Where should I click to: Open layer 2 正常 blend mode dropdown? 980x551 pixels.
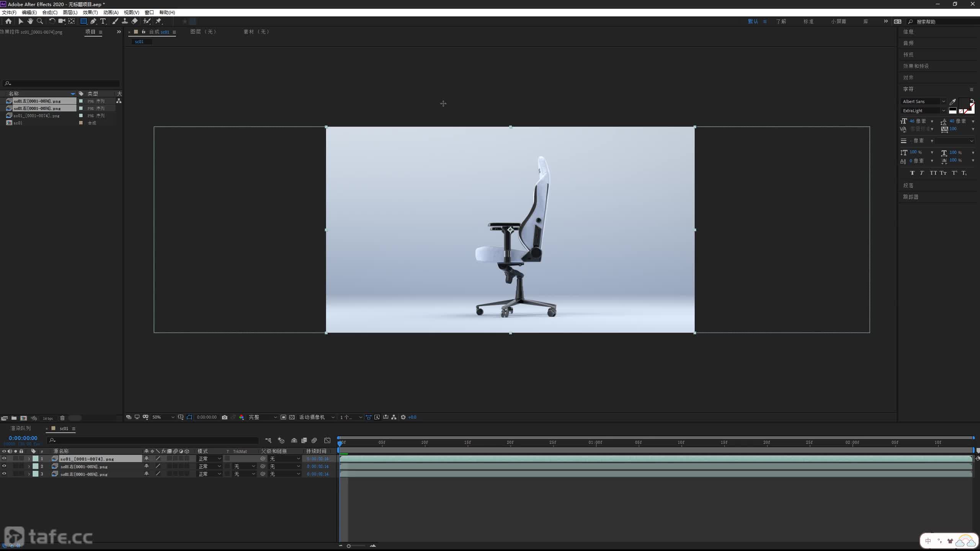(209, 466)
